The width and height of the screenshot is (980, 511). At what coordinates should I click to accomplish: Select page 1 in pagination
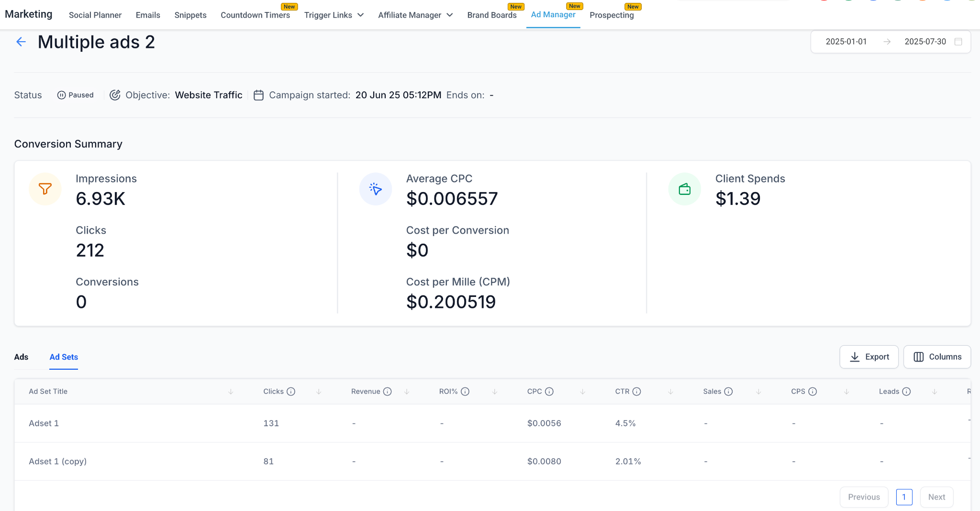tap(904, 497)
